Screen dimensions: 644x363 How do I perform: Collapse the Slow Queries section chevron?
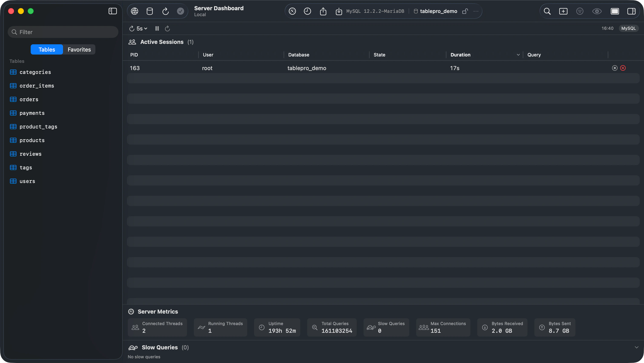(636, 347)
